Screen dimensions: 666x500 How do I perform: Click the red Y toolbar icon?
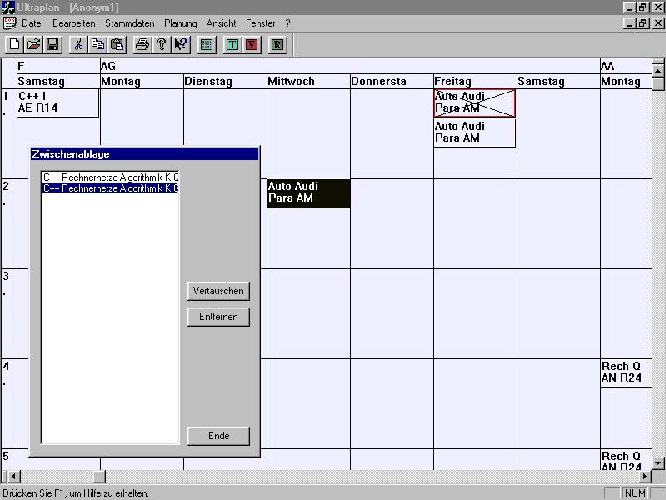(251, 44)
